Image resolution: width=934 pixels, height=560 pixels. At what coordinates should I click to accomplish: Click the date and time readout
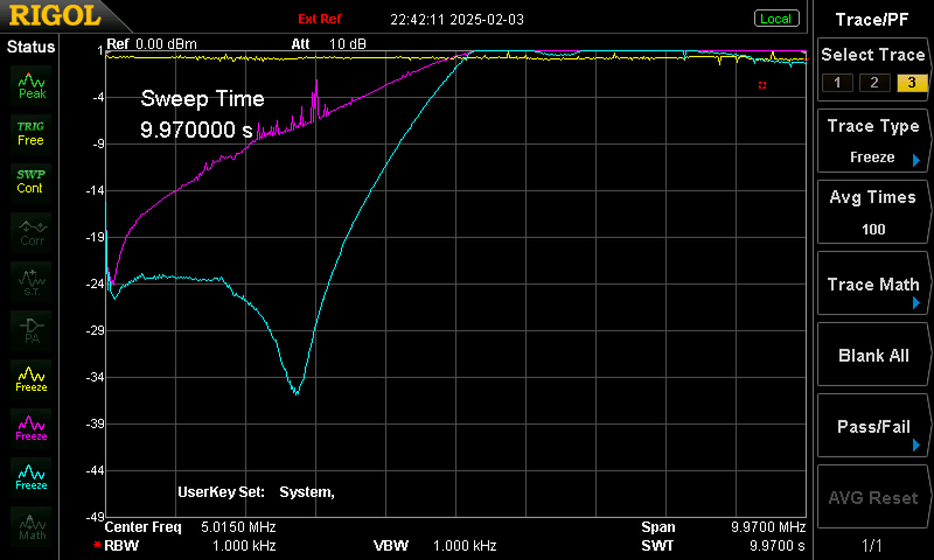click(x=457, y=19)
